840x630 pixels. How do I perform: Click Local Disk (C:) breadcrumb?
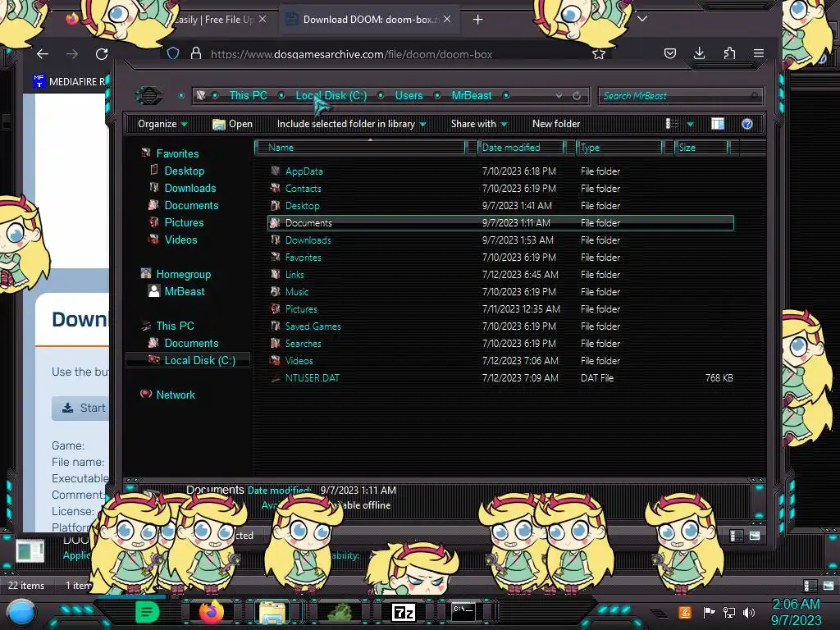[x=331, y=95]
